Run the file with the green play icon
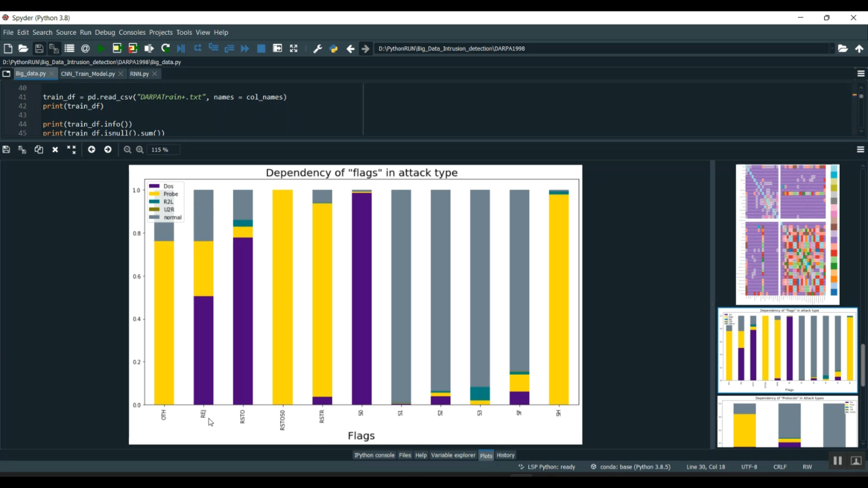868x488 pixels. [101, 49]
